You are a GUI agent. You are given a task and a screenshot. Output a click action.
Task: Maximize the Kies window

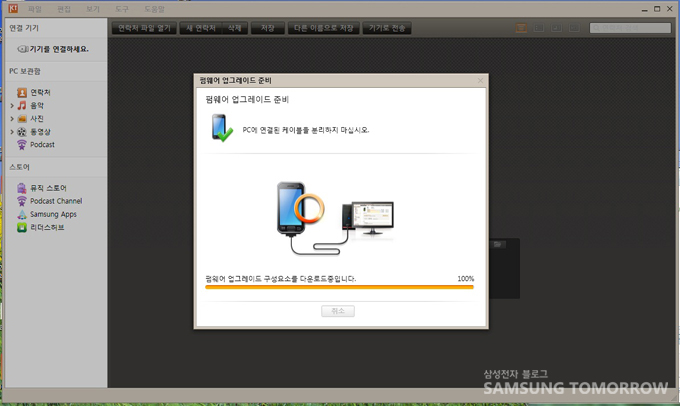pos(657,9)
